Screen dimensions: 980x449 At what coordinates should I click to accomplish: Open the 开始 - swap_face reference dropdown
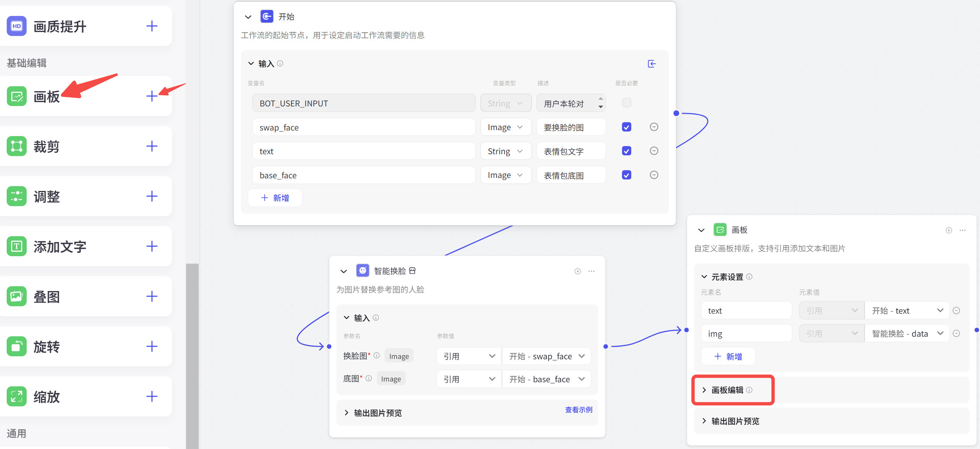(x=546, y=356)
